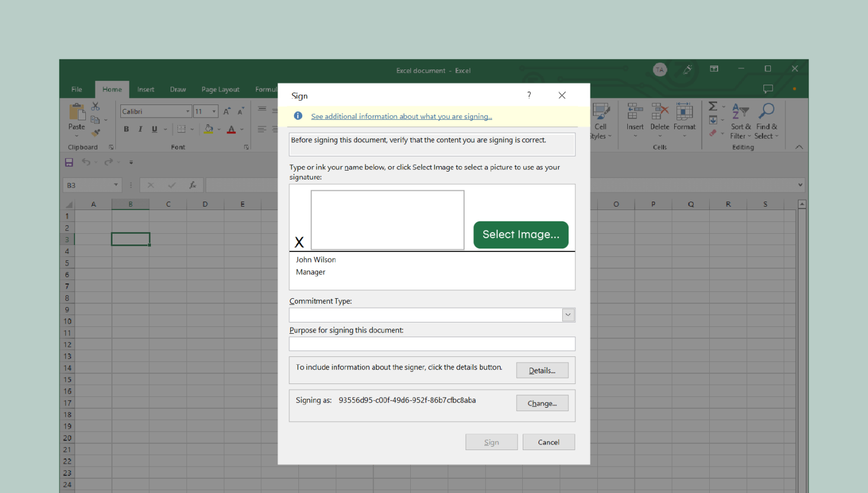Switch to the Insert ribbon tab
The height and width of the screenshot is (493, 868).
pyautogui.click(x=146, y=89)
